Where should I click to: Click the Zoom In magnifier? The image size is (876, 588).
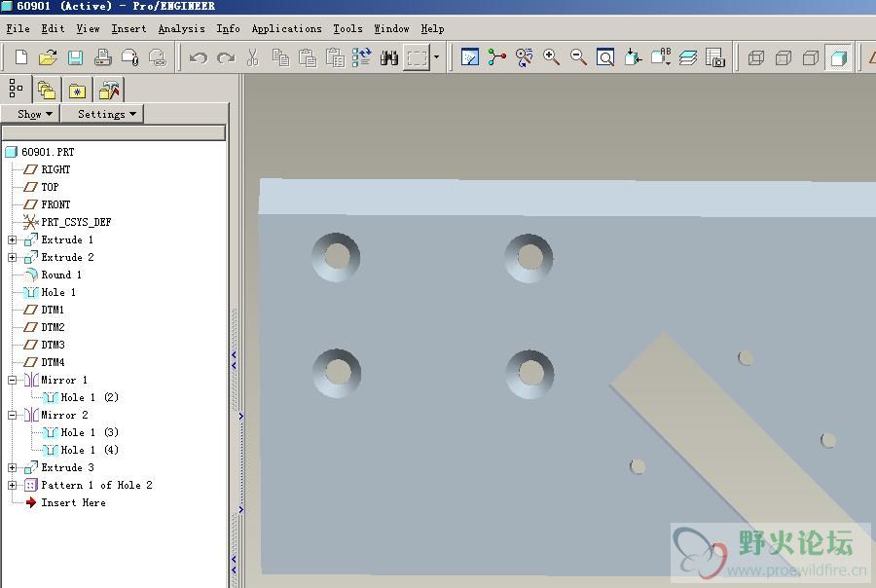coord(552,57)
